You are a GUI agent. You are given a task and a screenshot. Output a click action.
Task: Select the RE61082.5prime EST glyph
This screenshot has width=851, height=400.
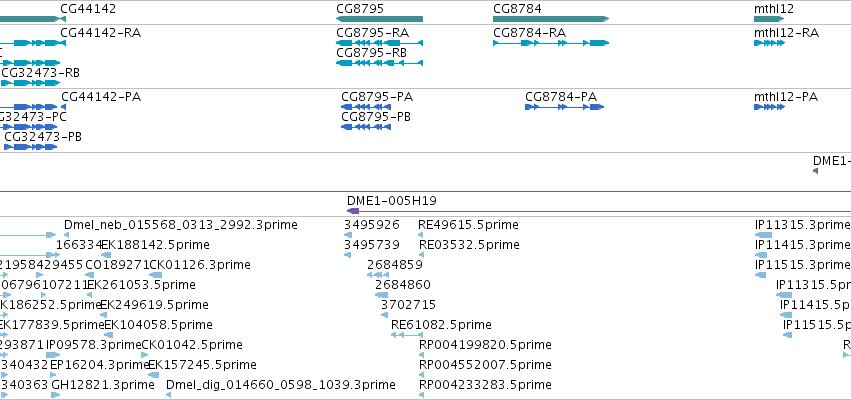(407, 335)
